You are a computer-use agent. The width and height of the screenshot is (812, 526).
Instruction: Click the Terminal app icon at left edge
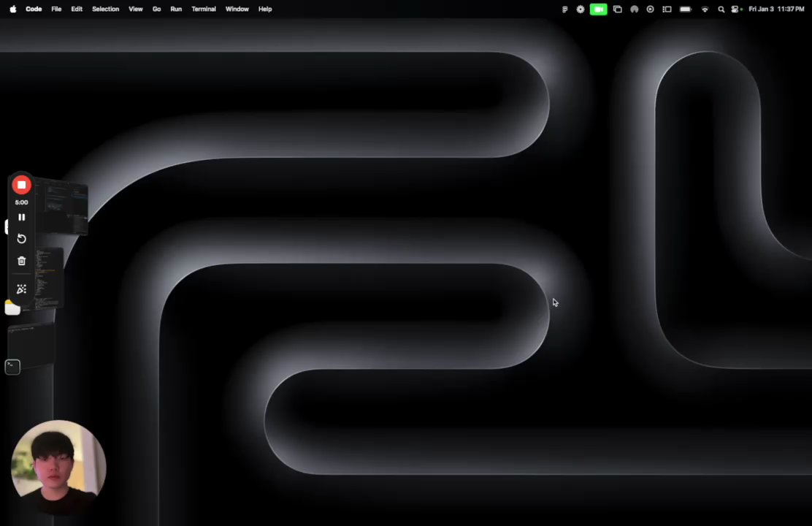pos(12,367)
